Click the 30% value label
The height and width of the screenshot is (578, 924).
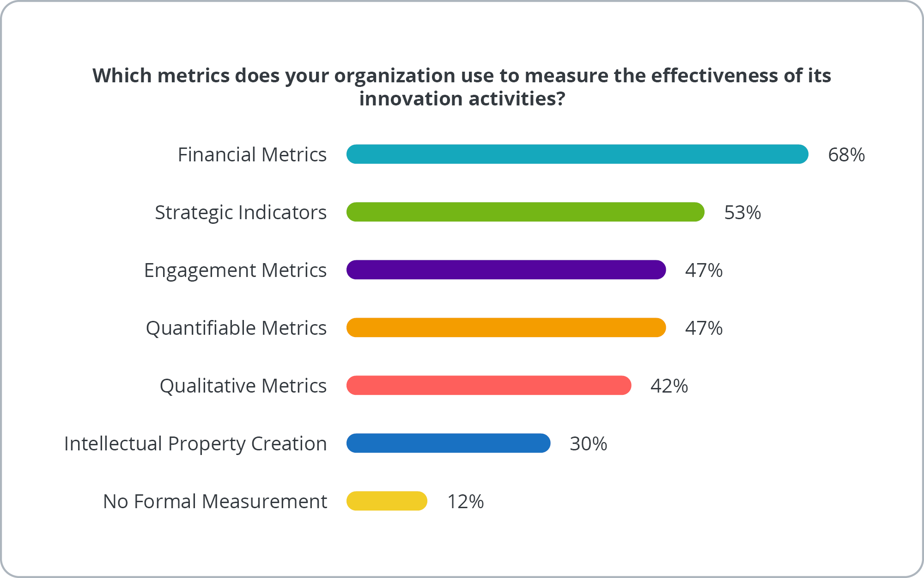point(588,443)
